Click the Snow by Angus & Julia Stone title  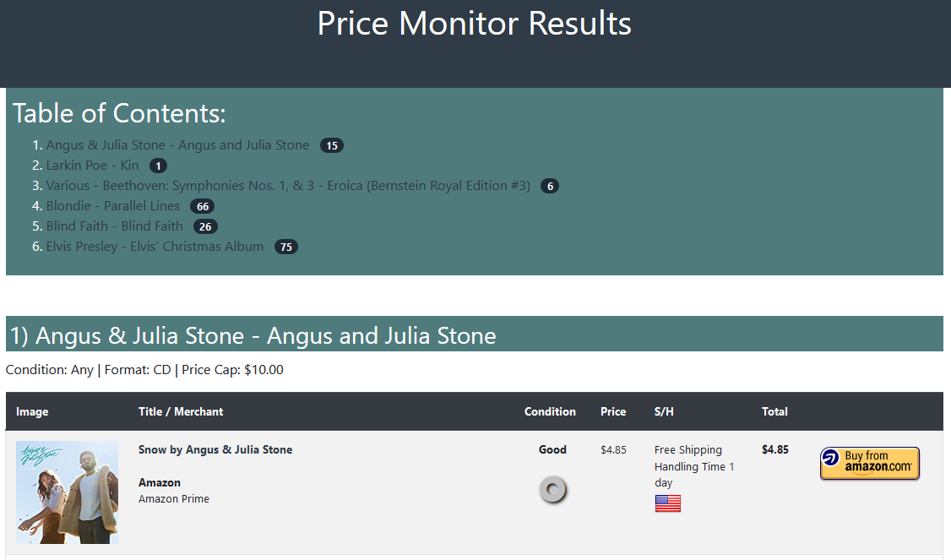click(x=215, y=450)
